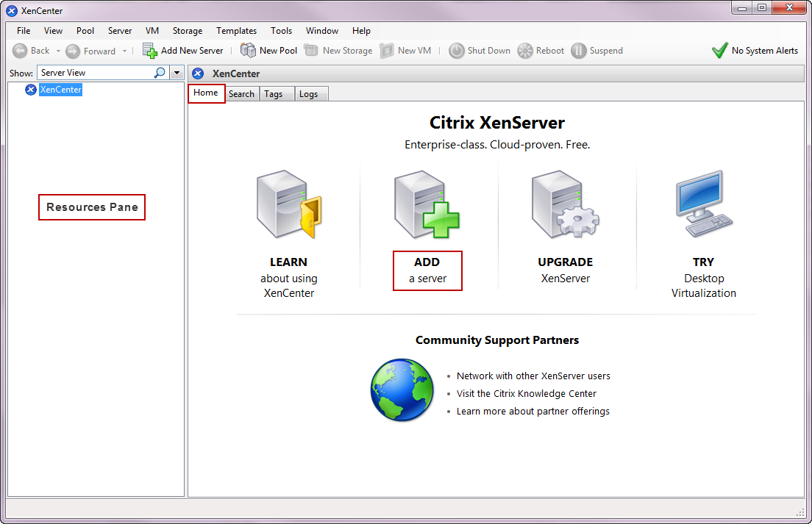
Task: Open the Forward history dropdown arrow
Action: (124, 51)
